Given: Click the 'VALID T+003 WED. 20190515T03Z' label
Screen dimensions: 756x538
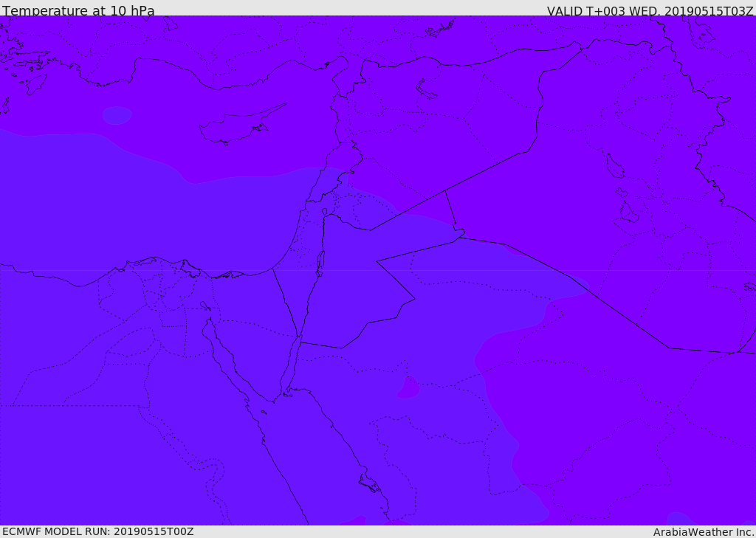Looking at the screenshot, I should coord(650,11).
